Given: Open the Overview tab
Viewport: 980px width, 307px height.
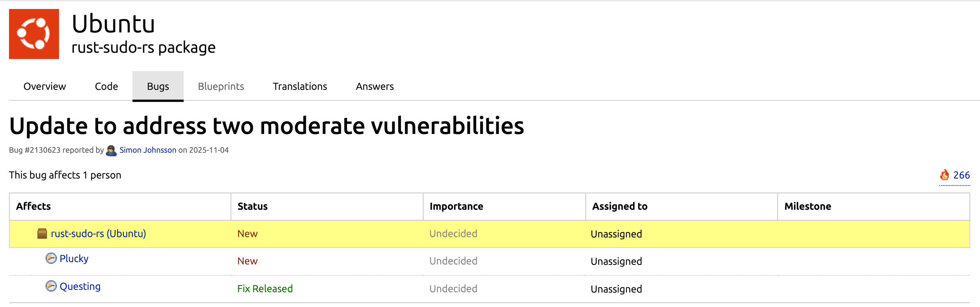Looking at the screenshot, I should pos(45,86).
